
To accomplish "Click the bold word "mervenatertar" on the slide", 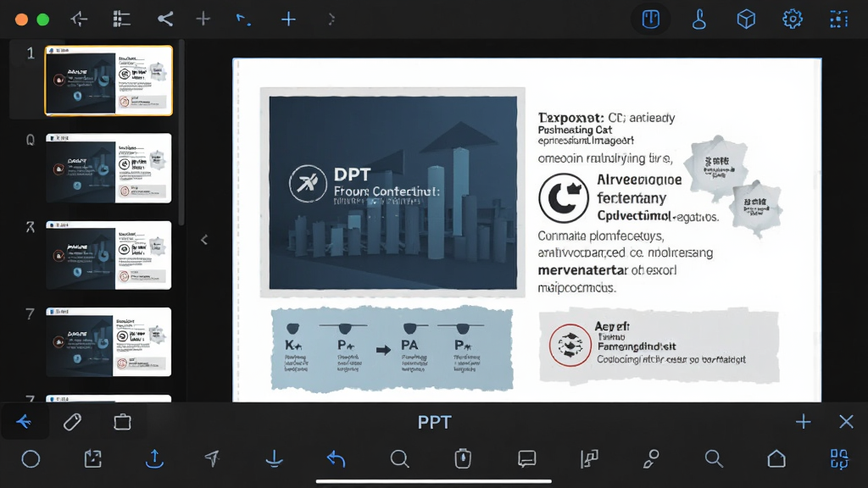I will [583, 270].
